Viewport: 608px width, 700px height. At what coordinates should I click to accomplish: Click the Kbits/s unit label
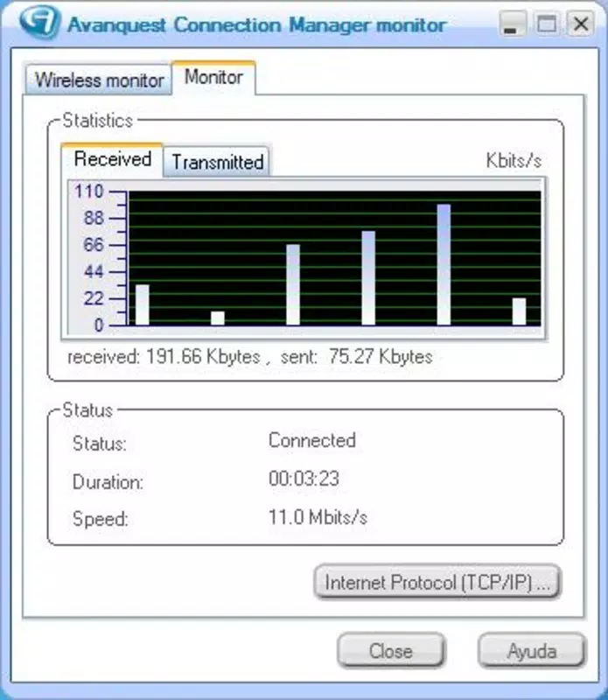(514, 160)
